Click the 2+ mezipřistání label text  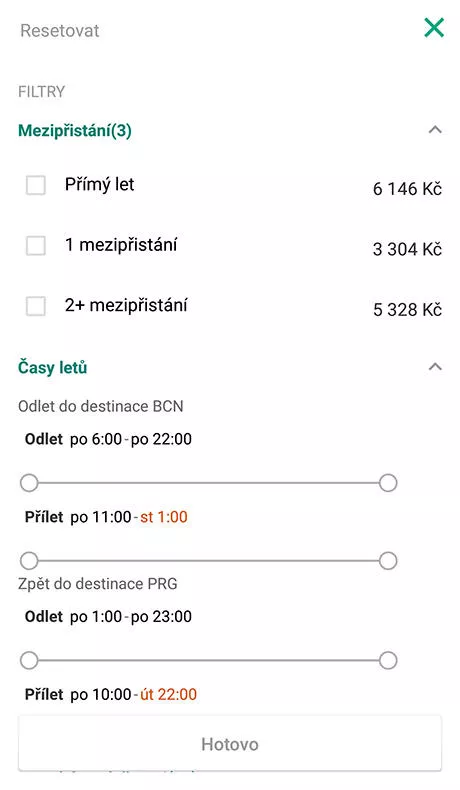pyautogui.click(x=126, y=305)
